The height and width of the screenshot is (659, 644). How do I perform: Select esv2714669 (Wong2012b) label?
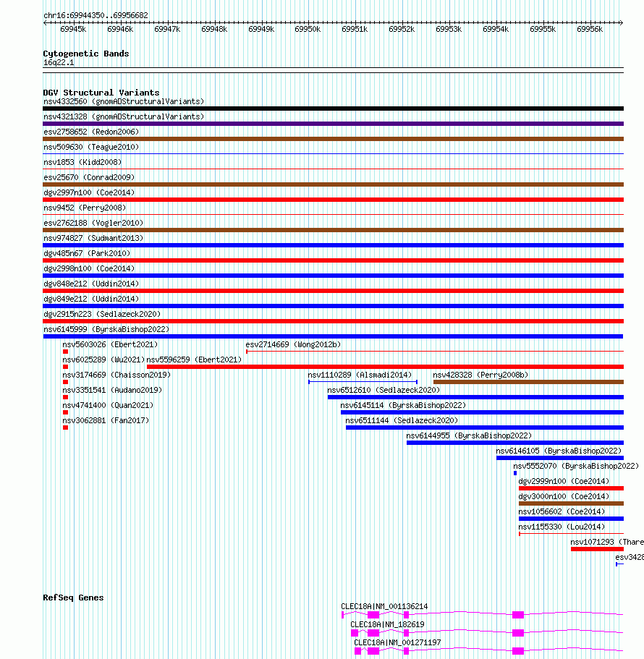293,344
